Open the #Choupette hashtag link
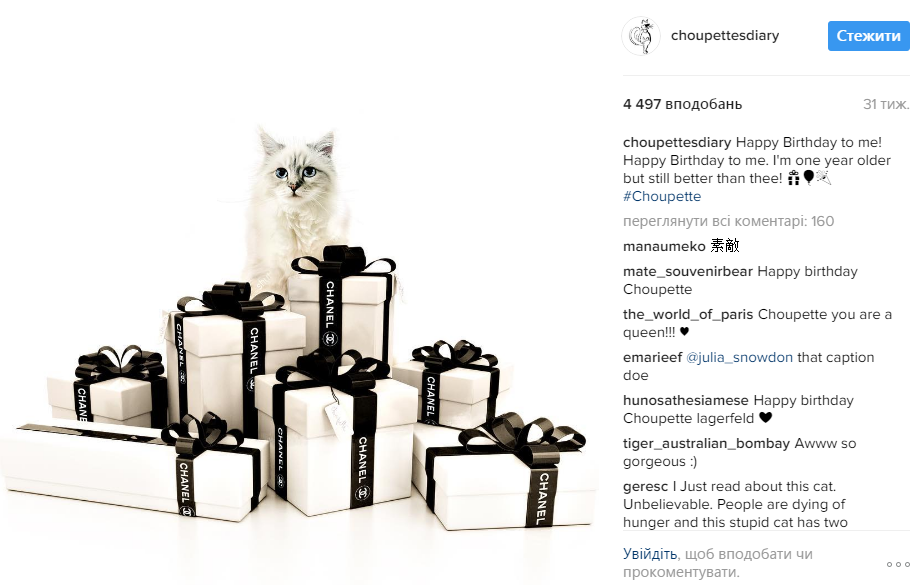Image resolution: width=915 pixels, height=585 pixels. pos(662,196)
